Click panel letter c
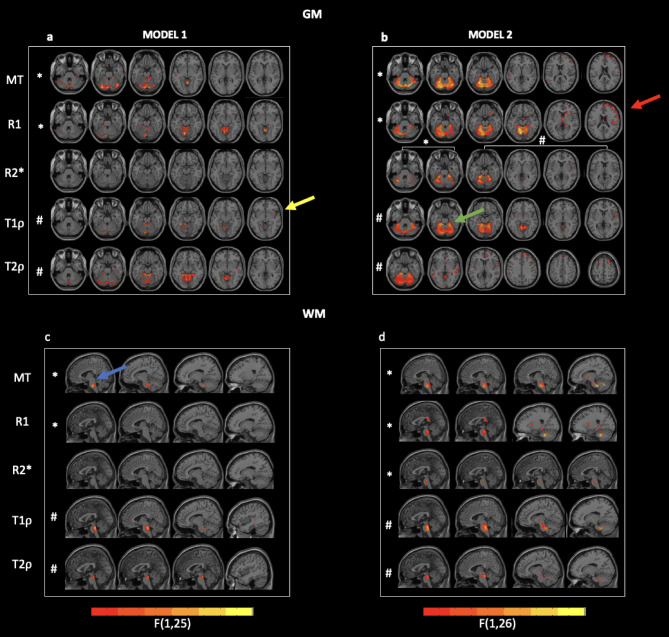 click(x=47, y=337)
